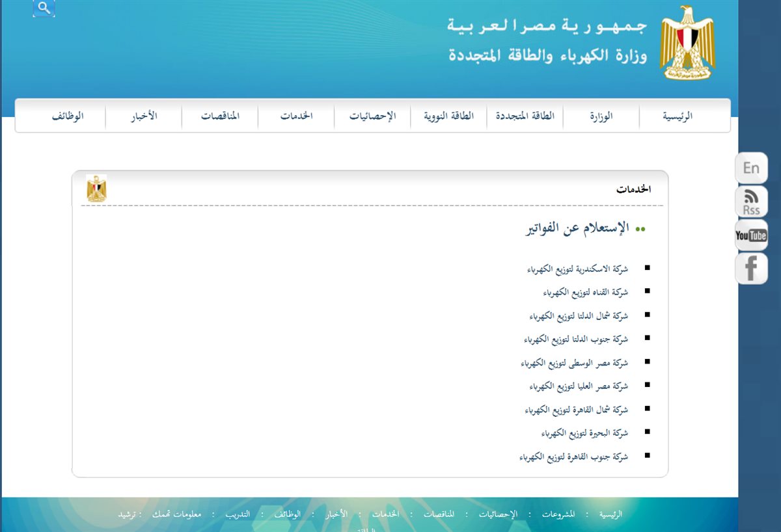
Task: Click the الخدمات panel title text
Action: (634, 190)
